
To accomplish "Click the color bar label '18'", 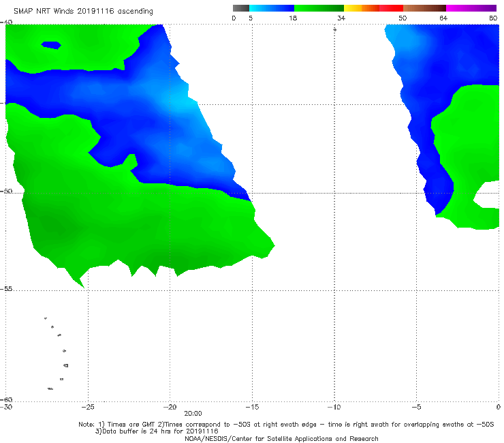I will click(x=293, y=18).
